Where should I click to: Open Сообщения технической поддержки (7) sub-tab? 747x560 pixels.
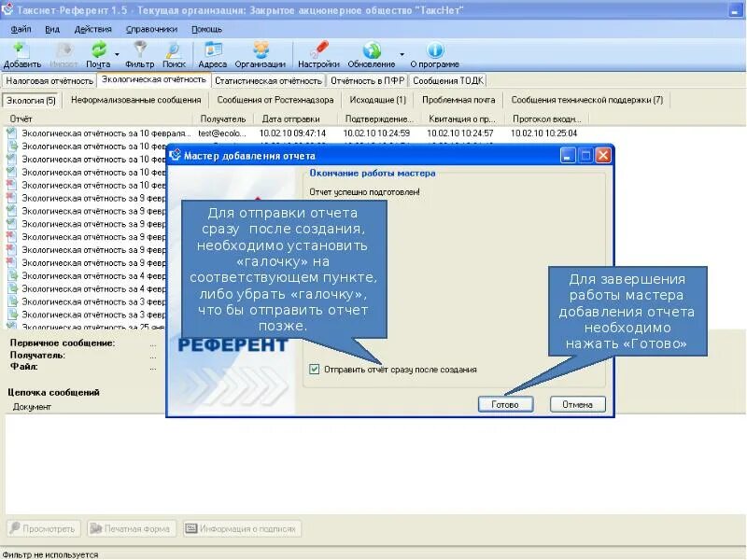tap(587, 100)
